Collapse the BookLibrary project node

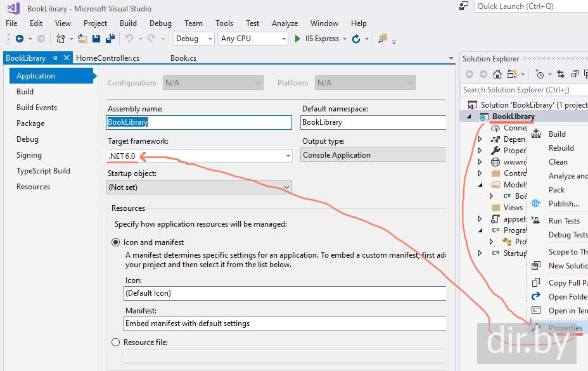pos(470,117)
